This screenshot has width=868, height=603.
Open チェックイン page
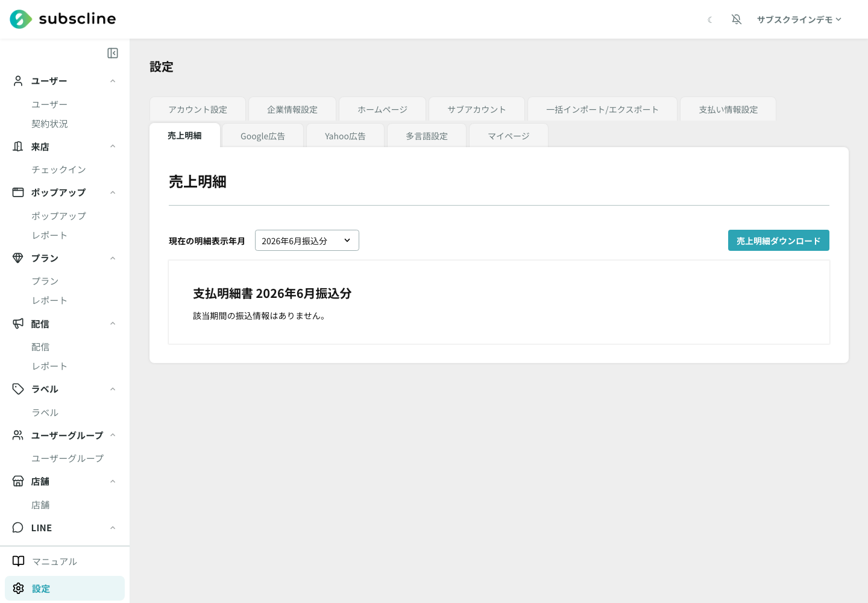(x=58, y=169)
